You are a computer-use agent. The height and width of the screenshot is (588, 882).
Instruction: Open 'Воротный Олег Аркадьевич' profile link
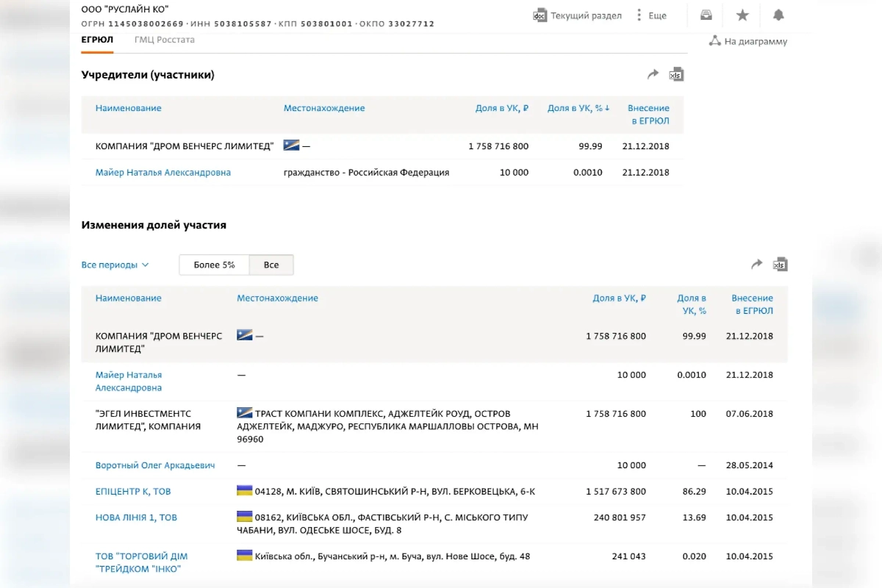coord(155,465)
